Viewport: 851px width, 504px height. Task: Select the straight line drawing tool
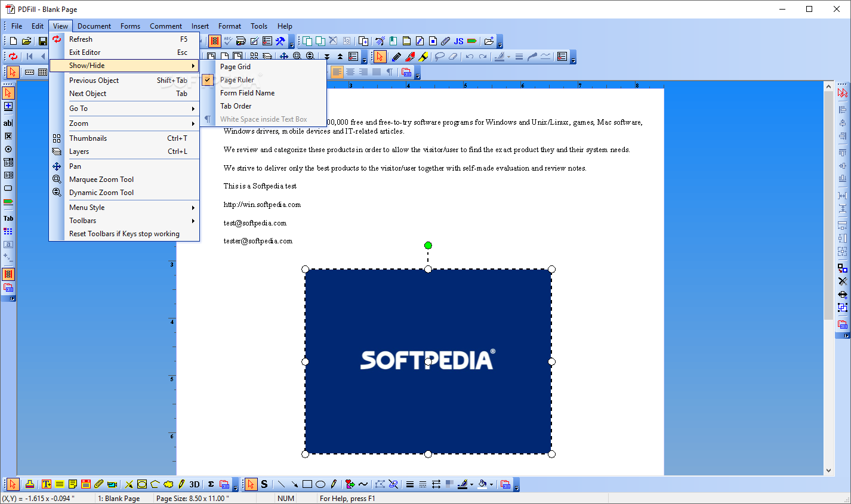pyautogui.click(x=281, y=484)
